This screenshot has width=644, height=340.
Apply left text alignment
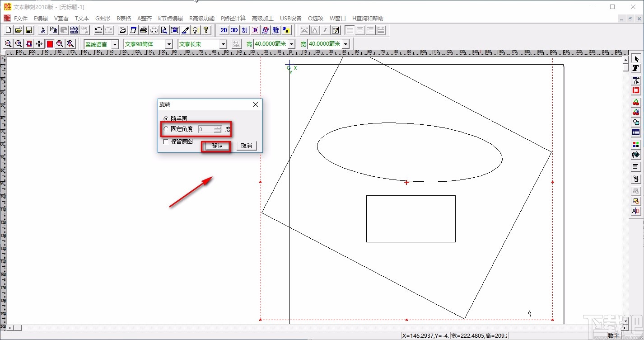click(350, 30)
